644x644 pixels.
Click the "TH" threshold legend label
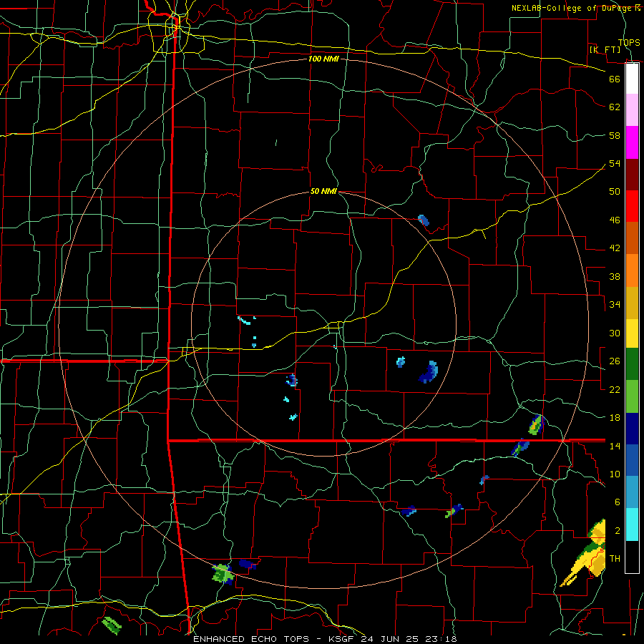[x=615, y=559]
